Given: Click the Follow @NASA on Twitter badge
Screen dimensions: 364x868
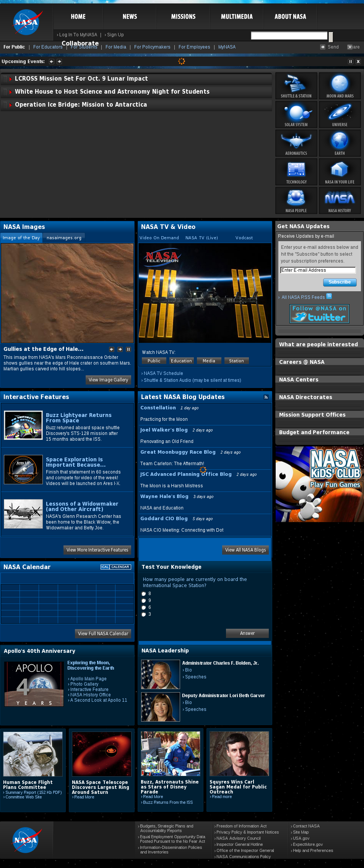Looking at the screenshot, I should point(319,313).
